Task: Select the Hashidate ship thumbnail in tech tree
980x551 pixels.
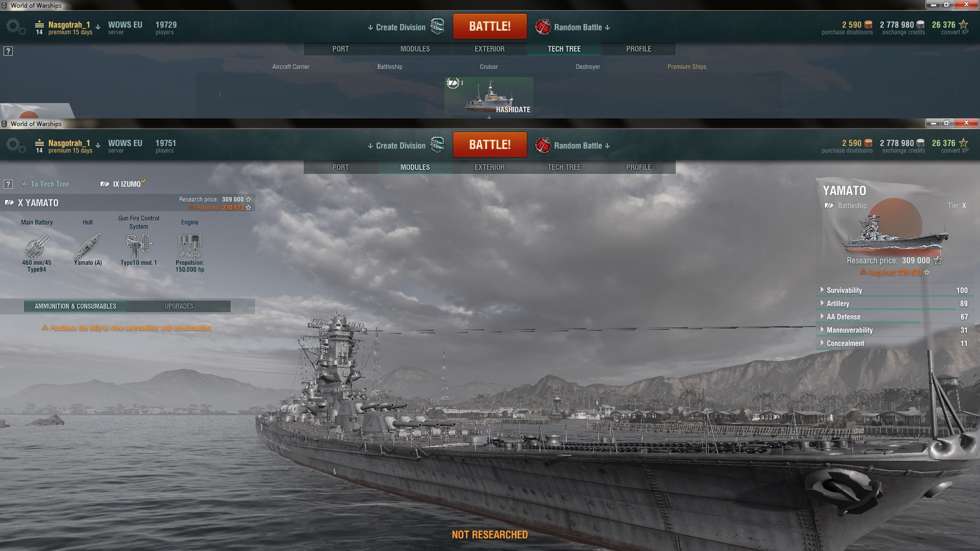Action: 489,96
